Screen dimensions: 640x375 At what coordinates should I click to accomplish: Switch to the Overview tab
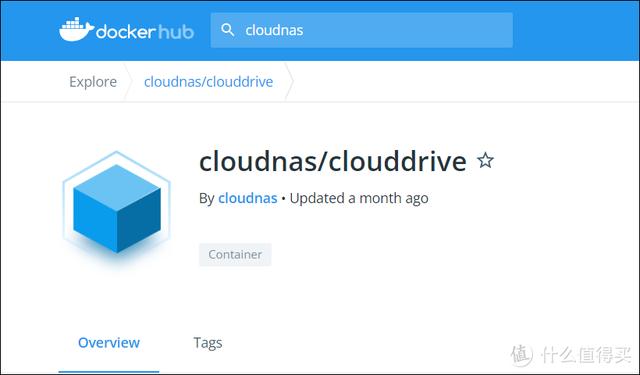tap(109, 343)
